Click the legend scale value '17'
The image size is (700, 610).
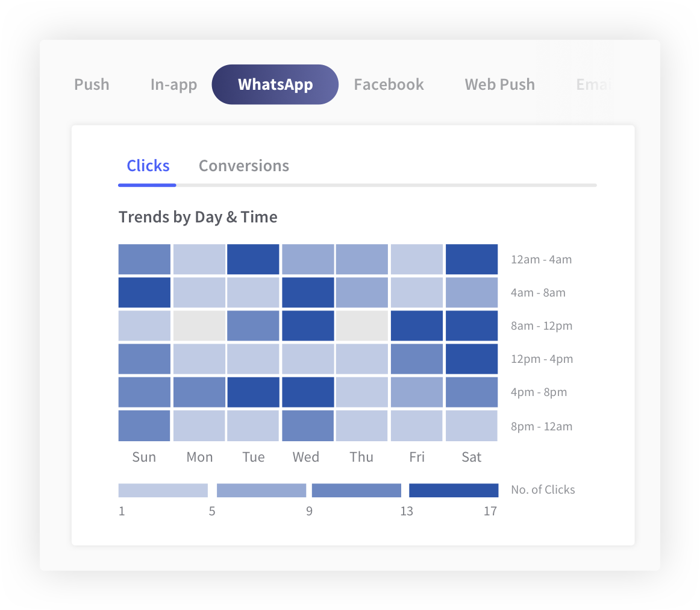coord(490,511)
